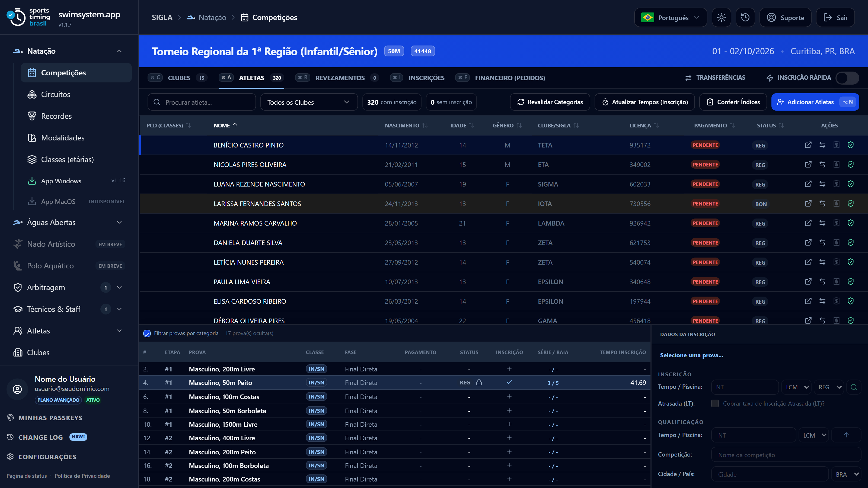Click Sair logout button
This screenshot has height=488, width=868.
click(x=835, y=18)
